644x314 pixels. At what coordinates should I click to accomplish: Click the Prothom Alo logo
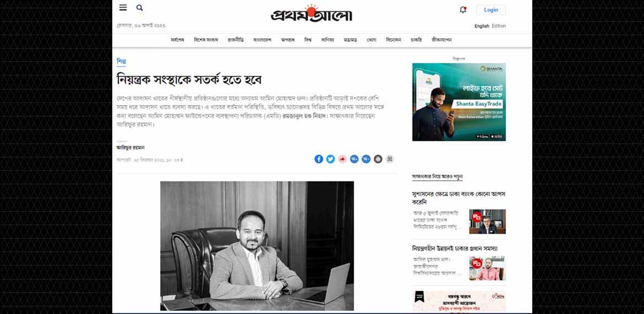(312, 13)
